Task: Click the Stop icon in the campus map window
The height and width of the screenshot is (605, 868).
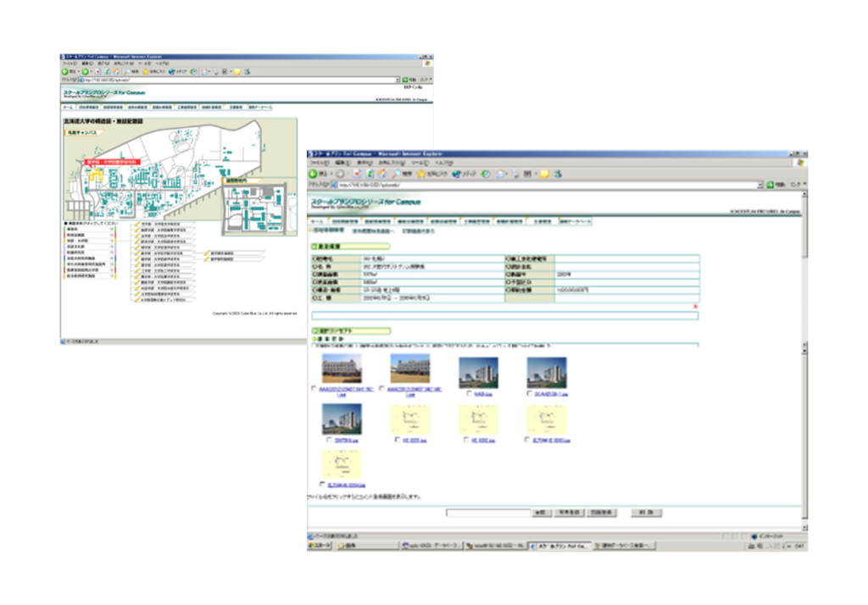Action: point(98,71)
